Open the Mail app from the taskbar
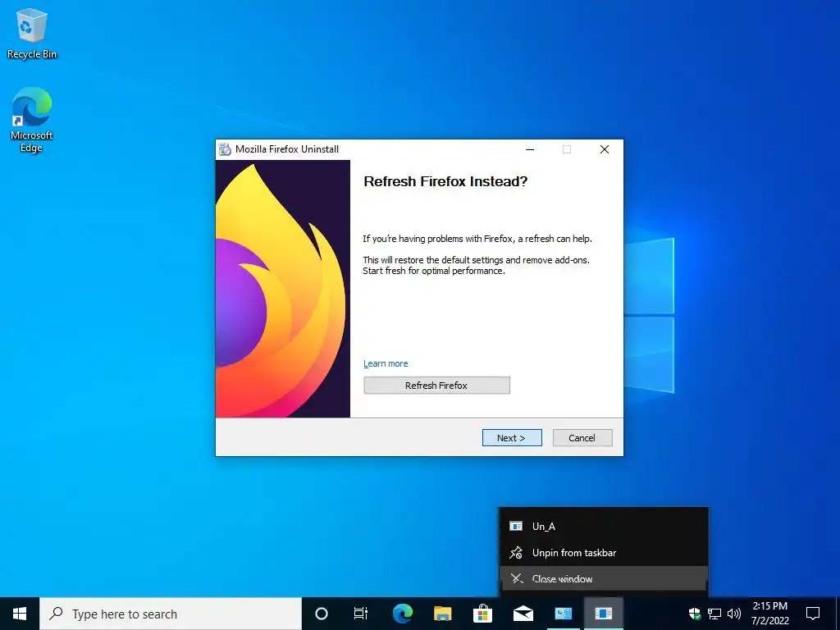This screenshot has height=630, width=840. pos(523,614)
